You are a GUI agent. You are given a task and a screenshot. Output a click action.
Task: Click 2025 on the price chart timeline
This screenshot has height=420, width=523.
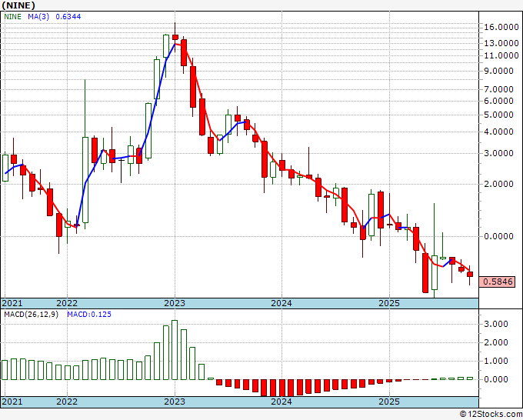pos(389,303)
